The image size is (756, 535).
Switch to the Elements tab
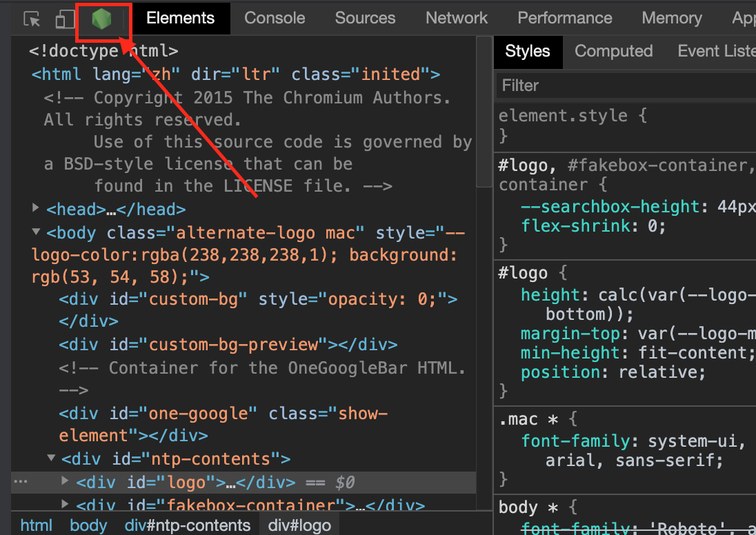(x=180, y=19)
